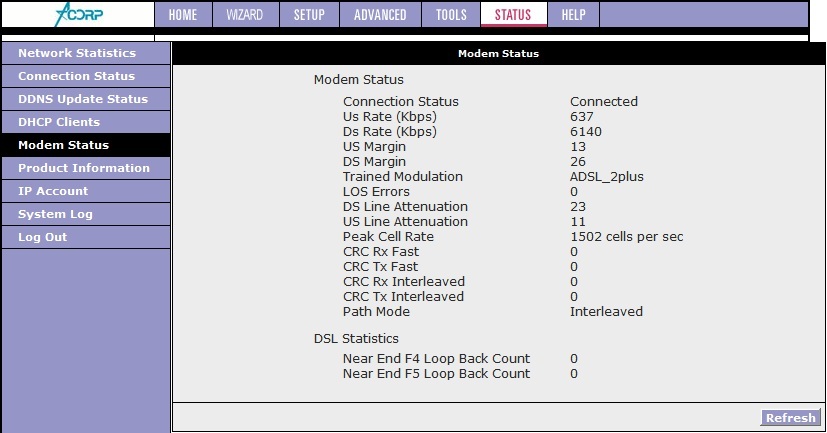Click the 'CRC Rx Fast' label
The height and width of the screenshot is (433, 827).
381,252
